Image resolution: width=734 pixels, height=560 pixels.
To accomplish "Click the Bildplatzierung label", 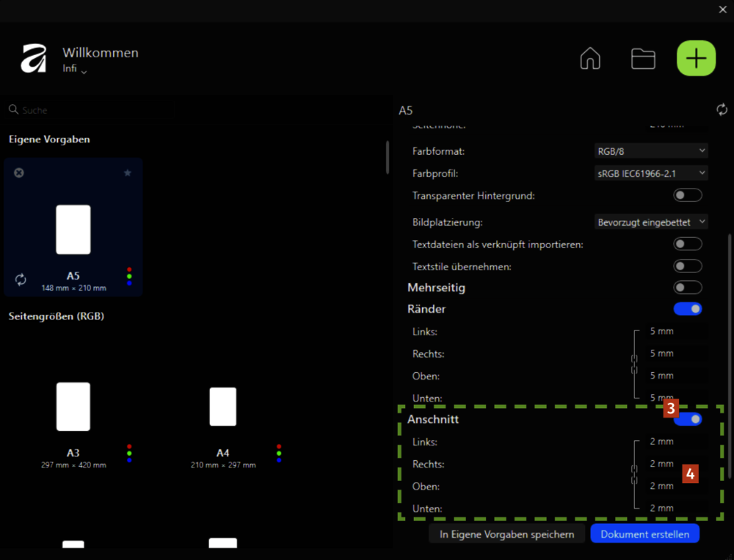I will [x=447, y=222].
